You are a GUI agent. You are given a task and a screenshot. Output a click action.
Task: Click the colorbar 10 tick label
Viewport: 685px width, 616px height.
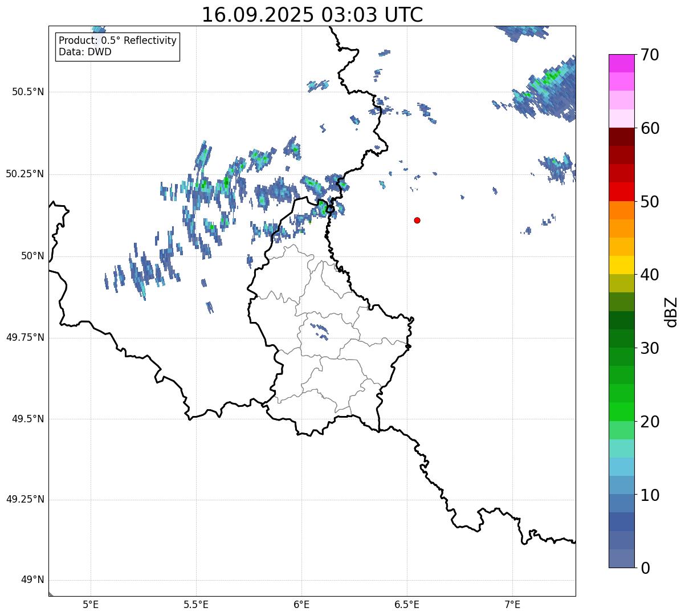650,495
